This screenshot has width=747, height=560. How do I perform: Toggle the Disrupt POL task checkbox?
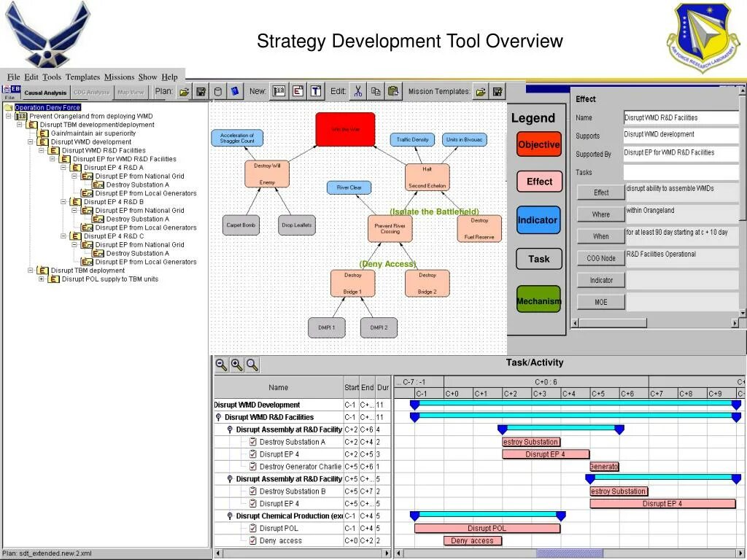click(x=253, y=529)
